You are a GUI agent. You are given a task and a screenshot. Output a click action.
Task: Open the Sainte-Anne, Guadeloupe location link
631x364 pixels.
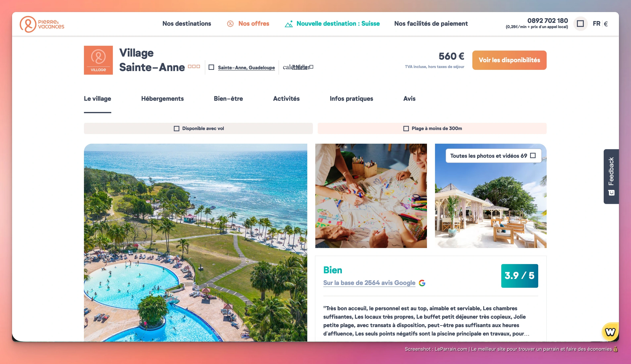pos(246,67)
